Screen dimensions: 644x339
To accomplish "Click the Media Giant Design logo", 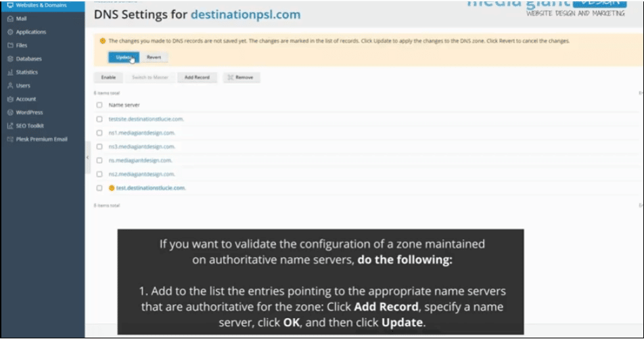I will [547, 8].
